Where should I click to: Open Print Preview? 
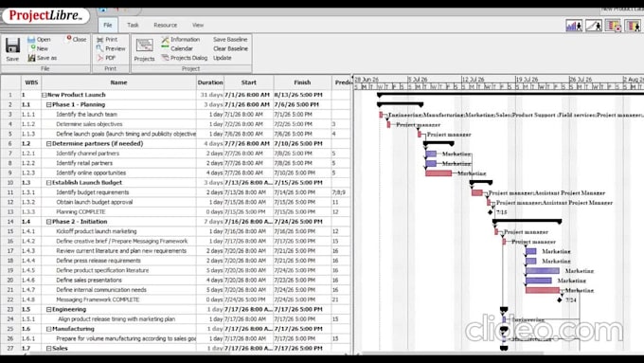[x=111, y=48]
